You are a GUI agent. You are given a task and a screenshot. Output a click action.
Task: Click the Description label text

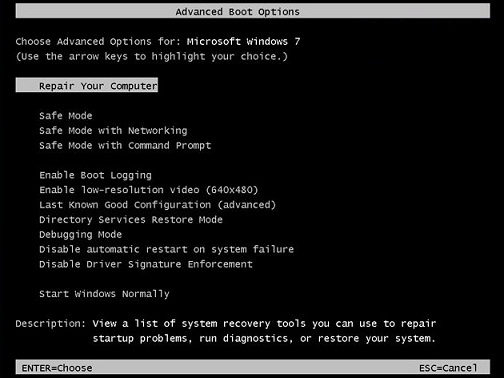(x=51, y=324)
